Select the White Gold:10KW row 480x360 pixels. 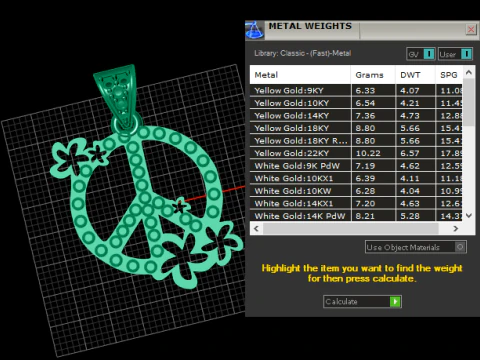[356, 191]
